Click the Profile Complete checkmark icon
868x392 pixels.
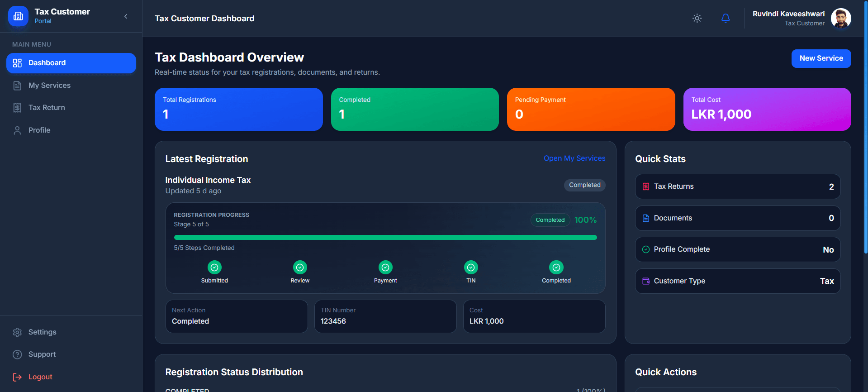[646, 249]
